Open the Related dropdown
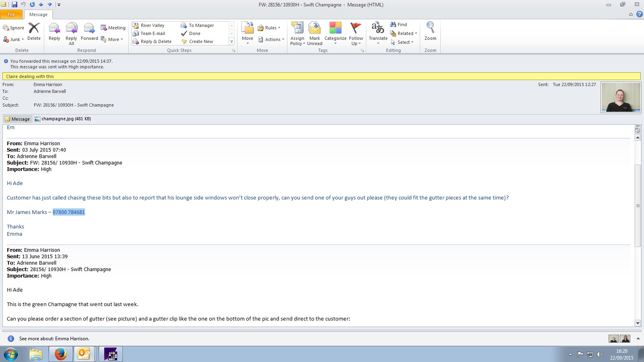Viewport: 644px width, 362px height. 404,33
